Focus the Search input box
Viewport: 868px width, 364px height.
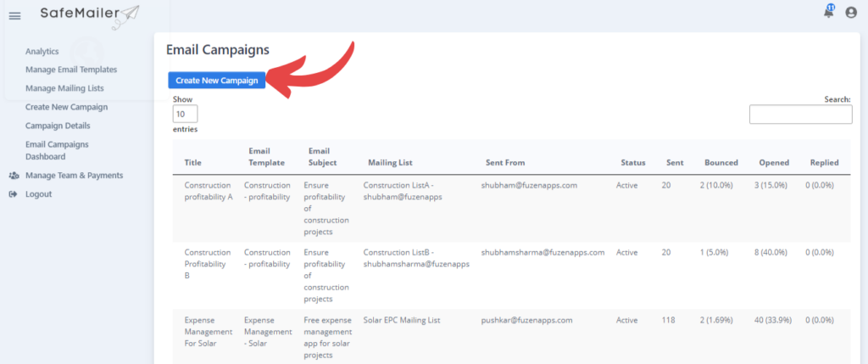coord(800,115)
